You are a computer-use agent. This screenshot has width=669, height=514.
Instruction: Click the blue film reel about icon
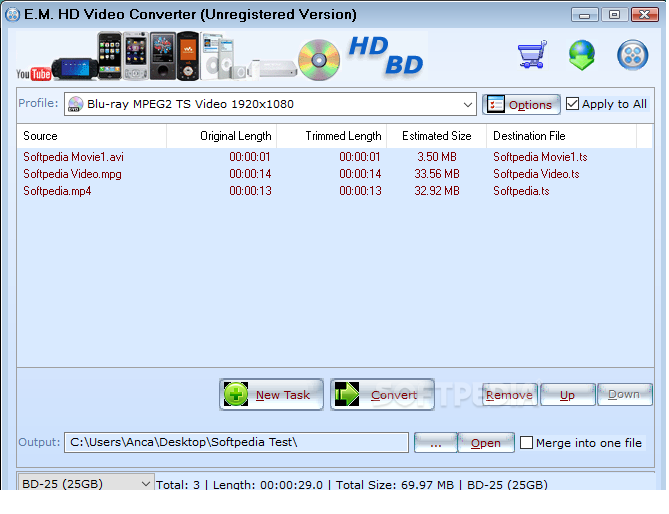pyautogui.click(x=632, y=55)
